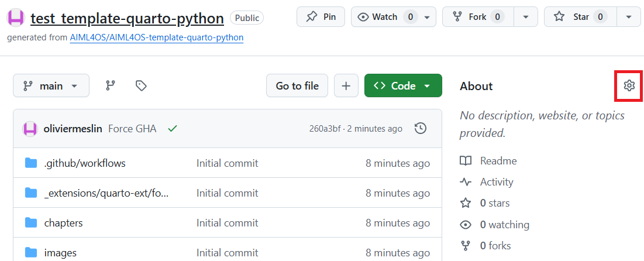Star the repository
The width and height of the screenshot is (644, 261).
(580, 17)
